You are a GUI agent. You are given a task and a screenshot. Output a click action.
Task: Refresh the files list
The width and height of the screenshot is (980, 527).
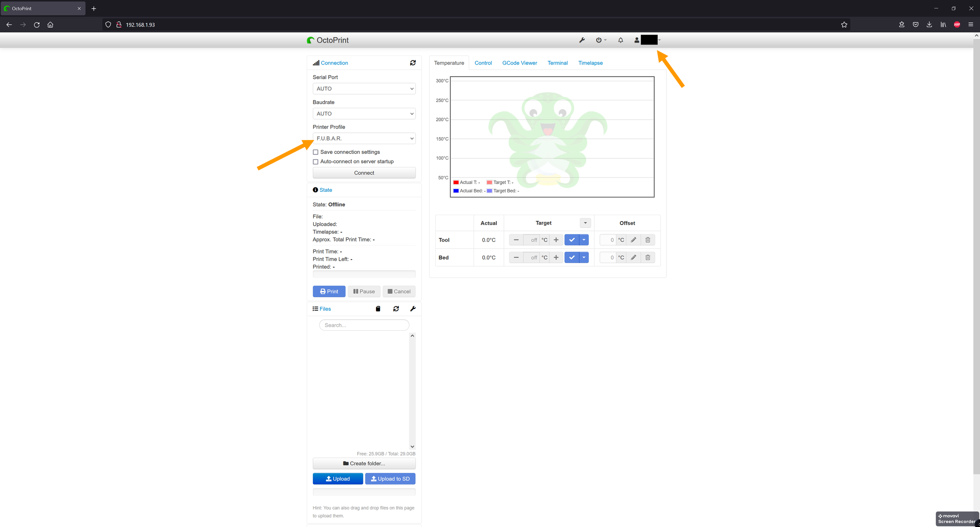(x=396, y=309)
